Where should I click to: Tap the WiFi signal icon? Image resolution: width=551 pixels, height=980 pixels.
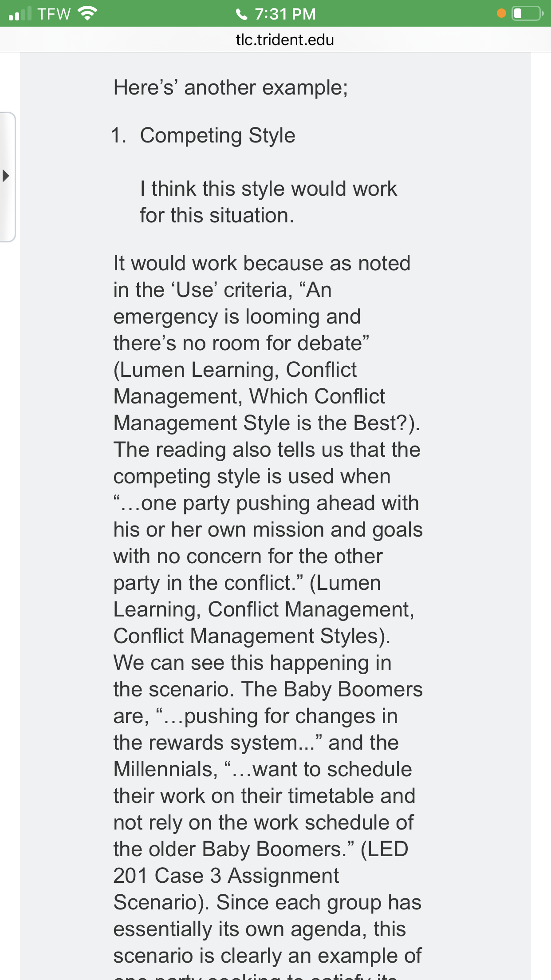pos(87,14)
